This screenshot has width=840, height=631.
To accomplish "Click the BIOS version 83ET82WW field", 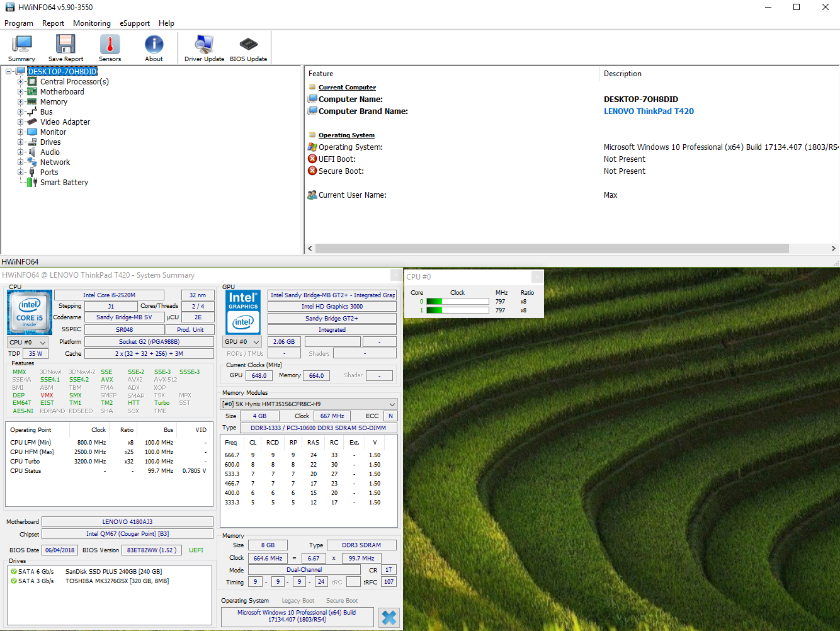I will click(151, 550).
